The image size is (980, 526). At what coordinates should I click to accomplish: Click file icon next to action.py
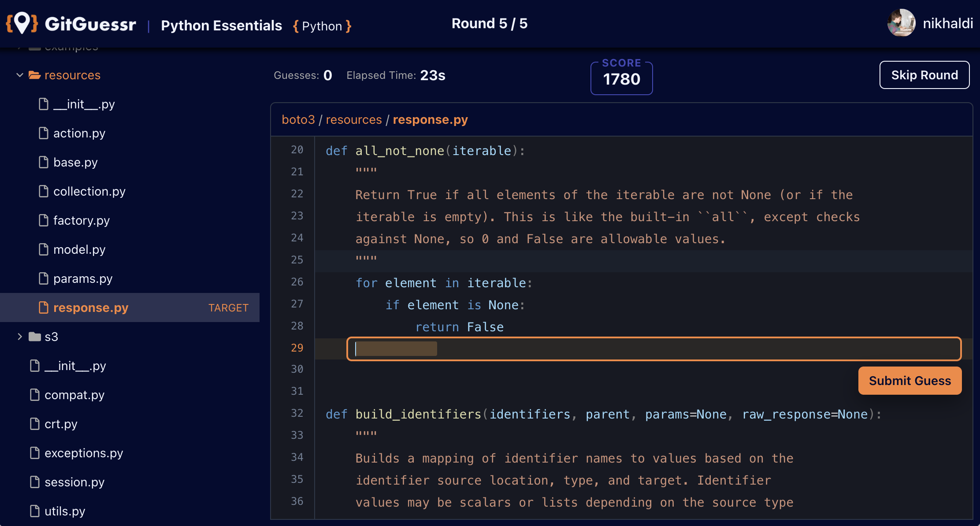[x=44, y=133]
